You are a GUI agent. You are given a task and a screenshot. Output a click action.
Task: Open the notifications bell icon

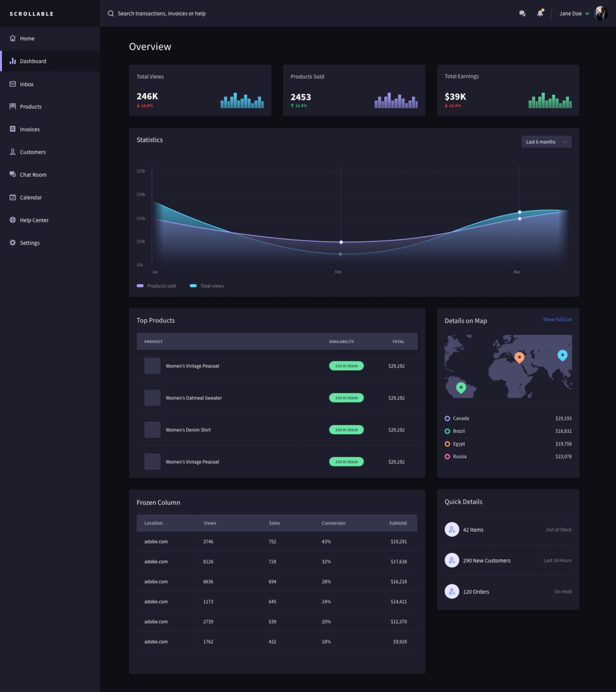pyautogui.click(x=540, y=13)
